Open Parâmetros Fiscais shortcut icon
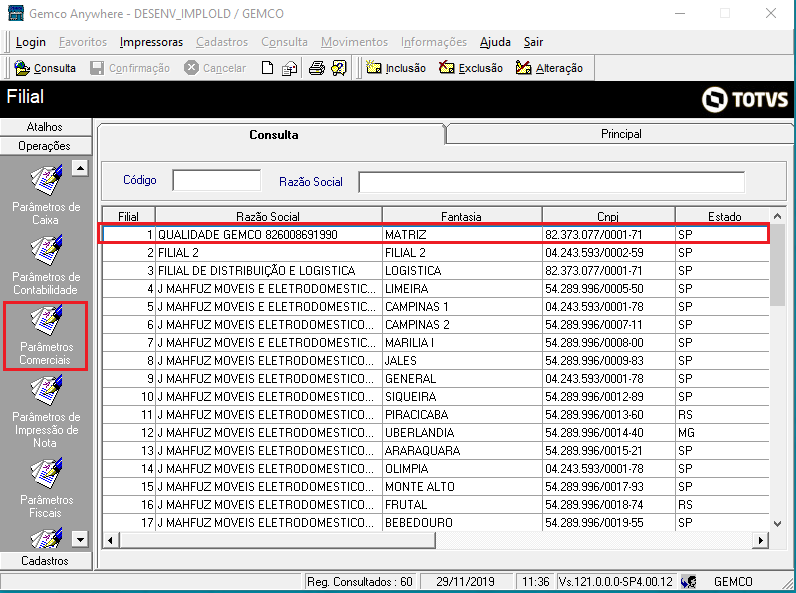The height and width of the screenshot is (593, 796). click(x=46, y=473)
